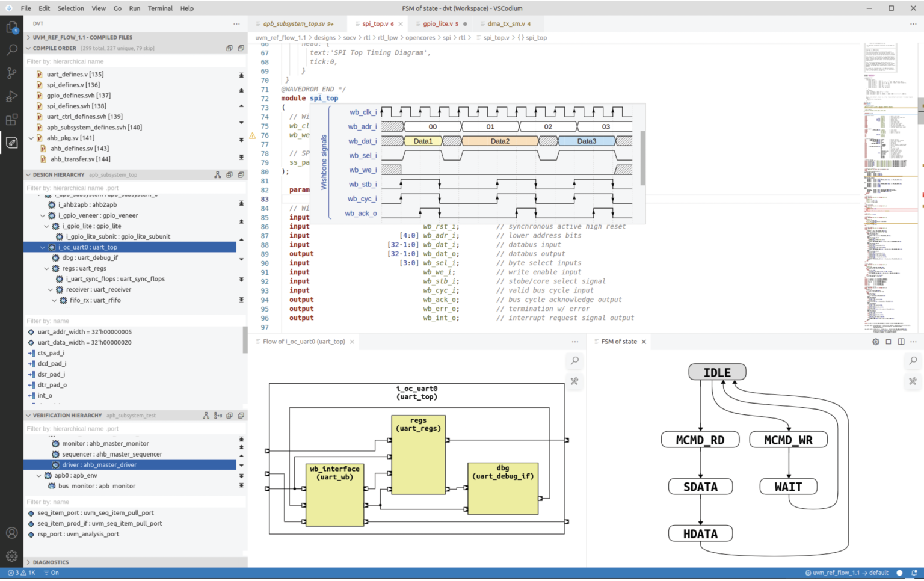924x581 pixels.
Task: Open Manage settings gear at sidebar bottom
Action: point(11,556)
